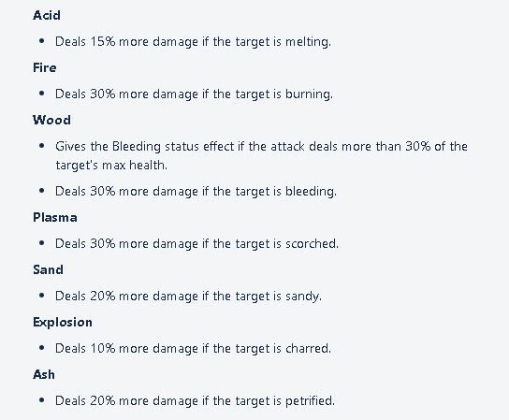Click the Ash heading
This screenshot has height=420, width=509.
43,374
